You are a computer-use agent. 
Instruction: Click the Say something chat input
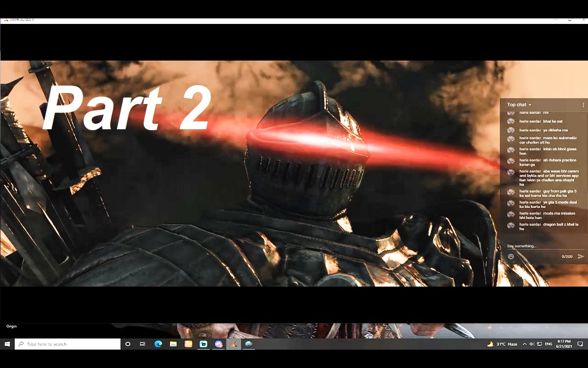click(x=545, y=246)
